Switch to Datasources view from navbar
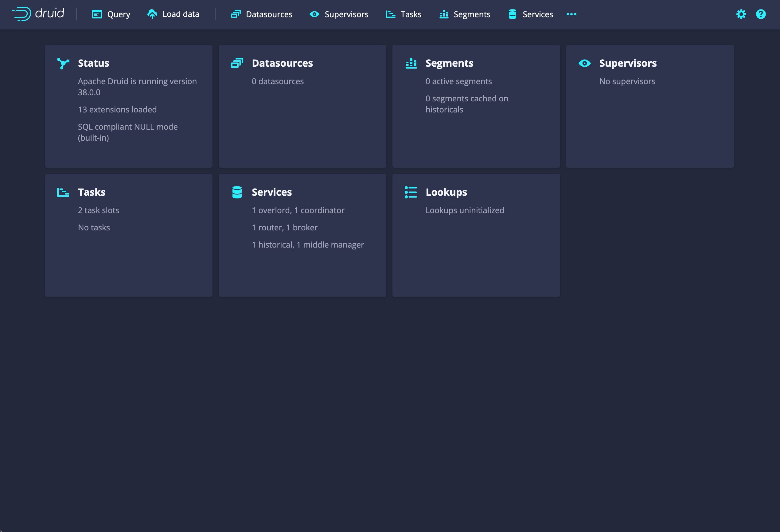 tap(261, 14)
